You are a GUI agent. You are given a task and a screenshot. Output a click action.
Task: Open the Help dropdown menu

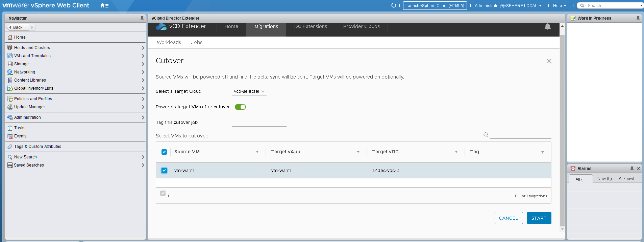[560, 6]
